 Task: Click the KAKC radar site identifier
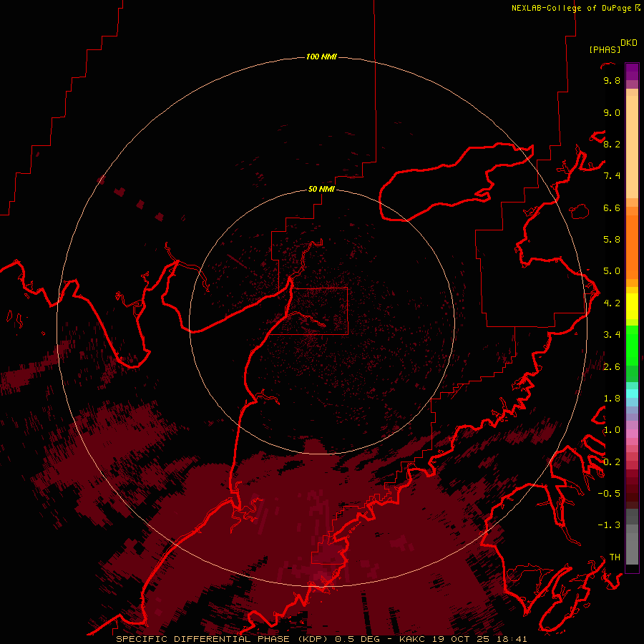coord(413,639)
